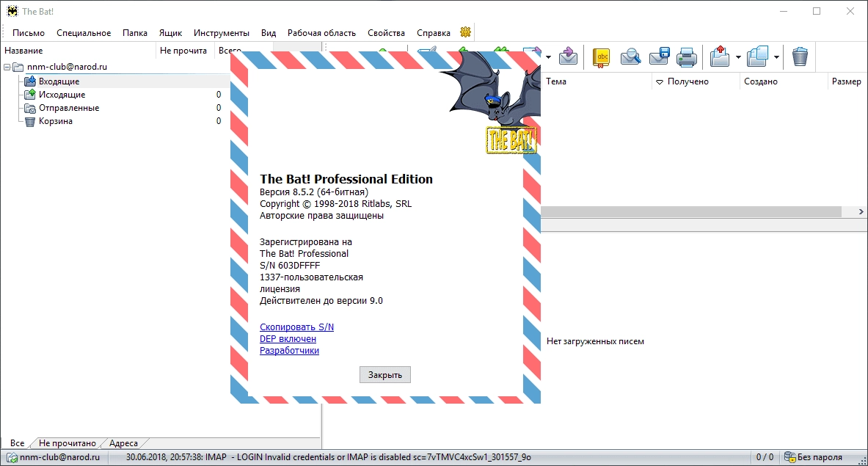
Task: Click the Версия 8.5.2 (64-битная) text
Action: point(314,192)
